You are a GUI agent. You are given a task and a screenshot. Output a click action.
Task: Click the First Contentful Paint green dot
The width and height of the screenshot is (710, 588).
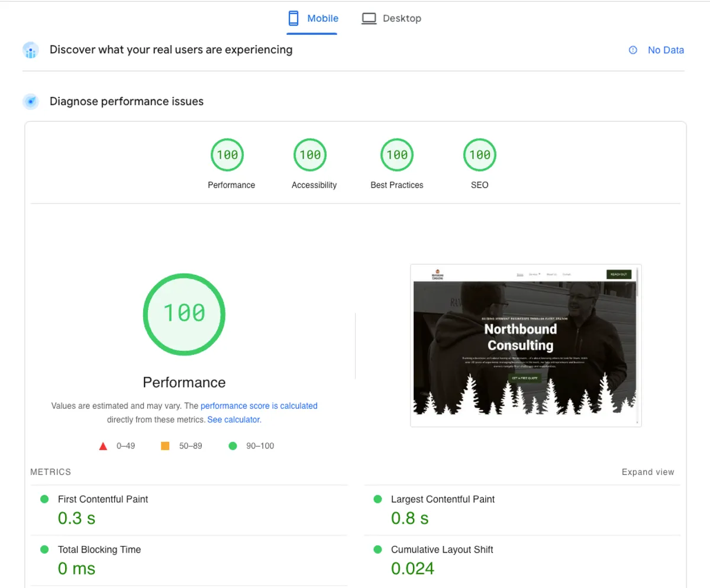click(44, 499)
